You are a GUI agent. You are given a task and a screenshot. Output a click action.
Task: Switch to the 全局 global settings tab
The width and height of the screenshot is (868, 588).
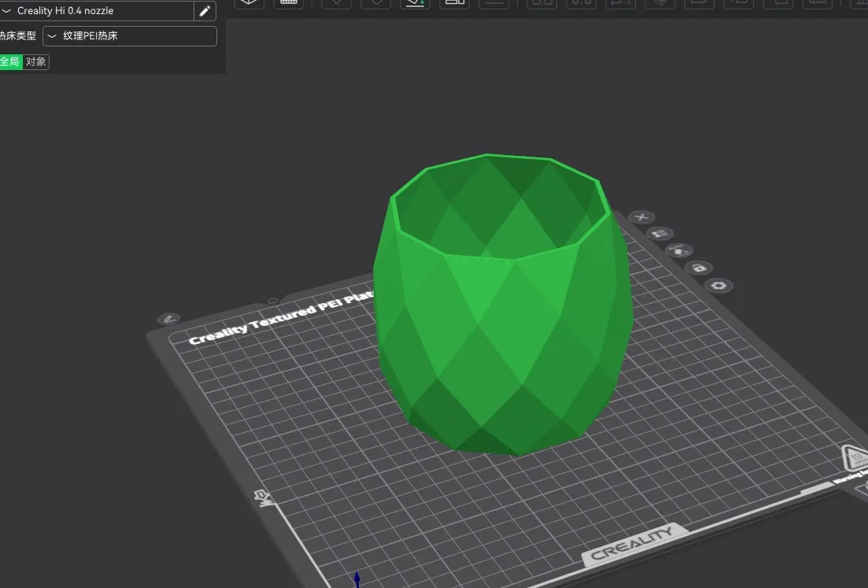pos(10,61)
